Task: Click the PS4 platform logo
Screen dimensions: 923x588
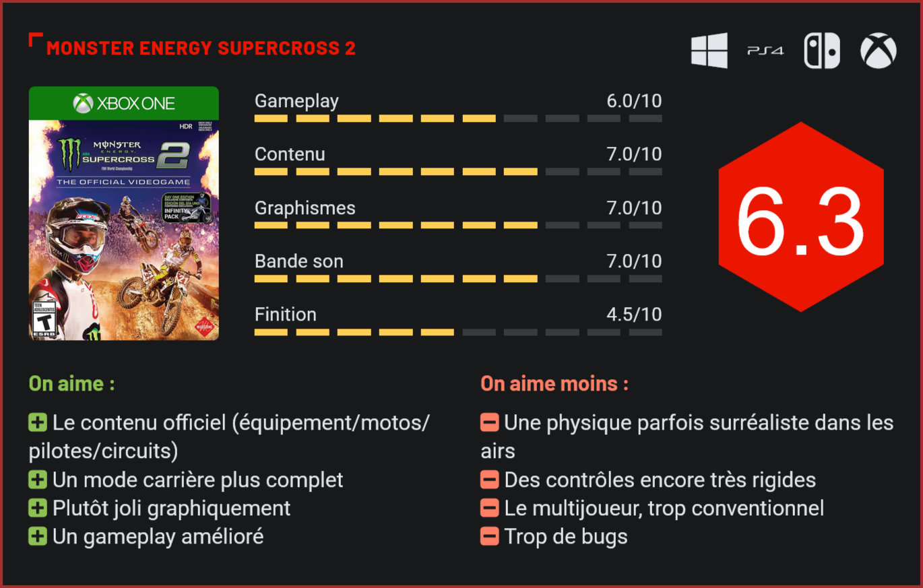Action: click(765, 51)
